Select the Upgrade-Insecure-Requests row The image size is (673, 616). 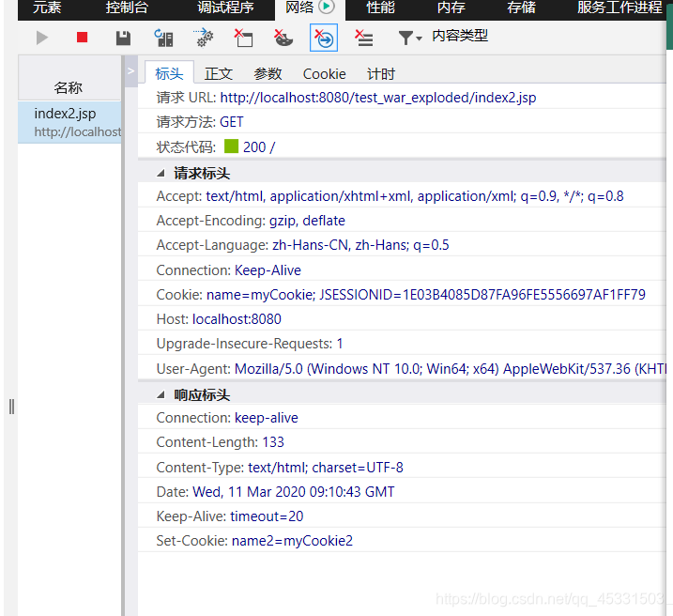click(402, 344)
